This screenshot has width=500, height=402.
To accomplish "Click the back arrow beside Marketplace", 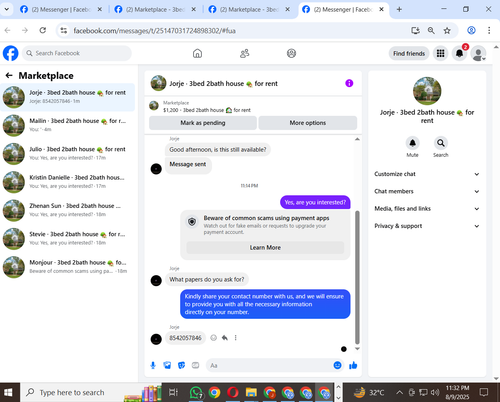I will [x=9, y=76].
